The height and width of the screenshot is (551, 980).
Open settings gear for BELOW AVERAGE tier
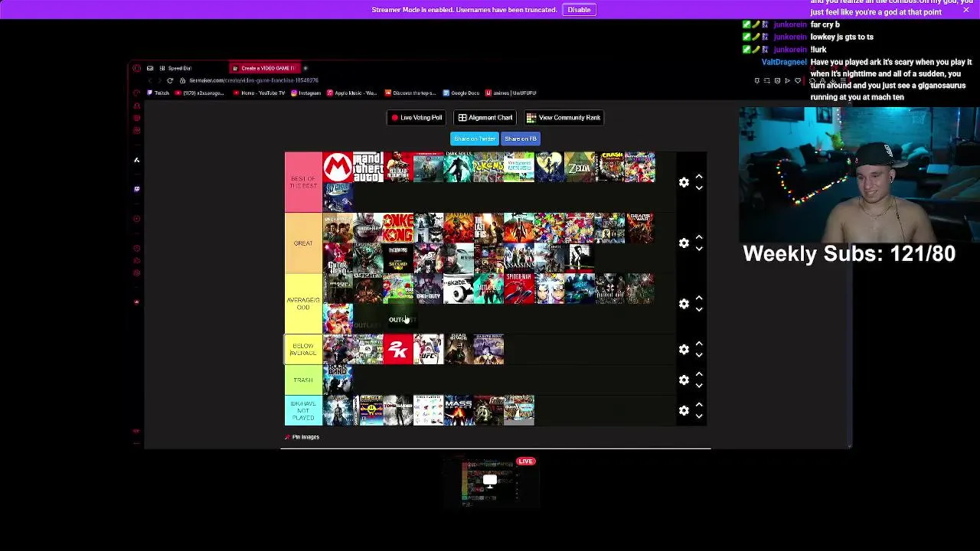[684, 349]
